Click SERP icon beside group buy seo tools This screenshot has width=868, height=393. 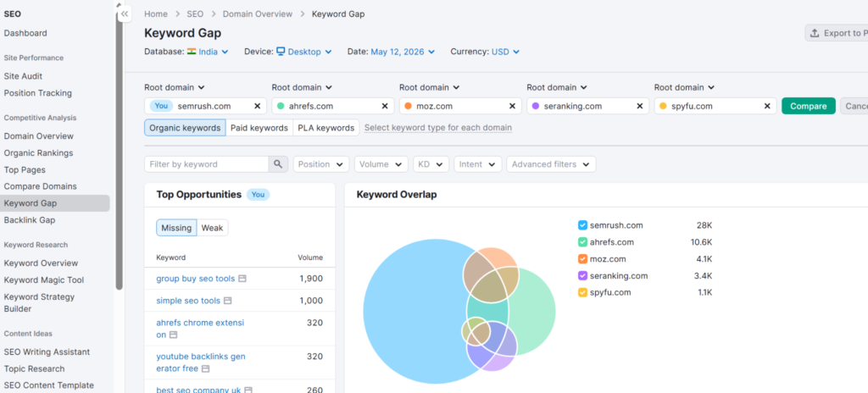click(x=242, y=279)
